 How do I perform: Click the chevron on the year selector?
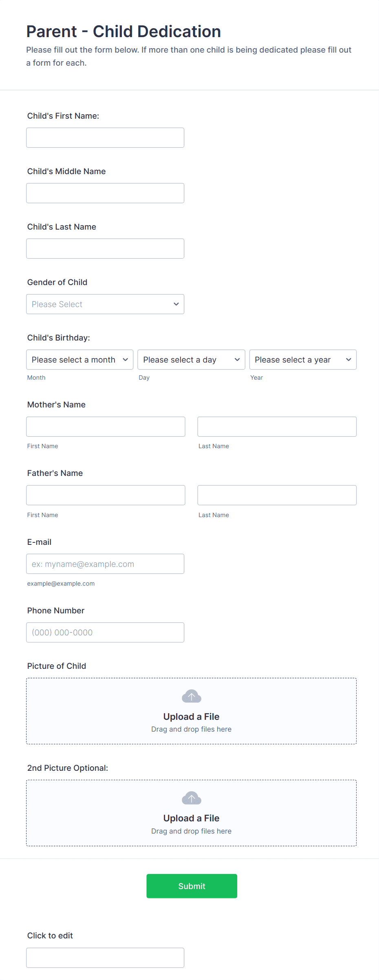[348, 360]
